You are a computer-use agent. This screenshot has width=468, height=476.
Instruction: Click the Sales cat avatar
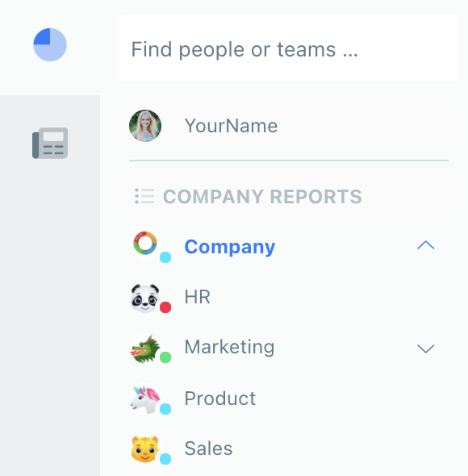coord(145,449)
